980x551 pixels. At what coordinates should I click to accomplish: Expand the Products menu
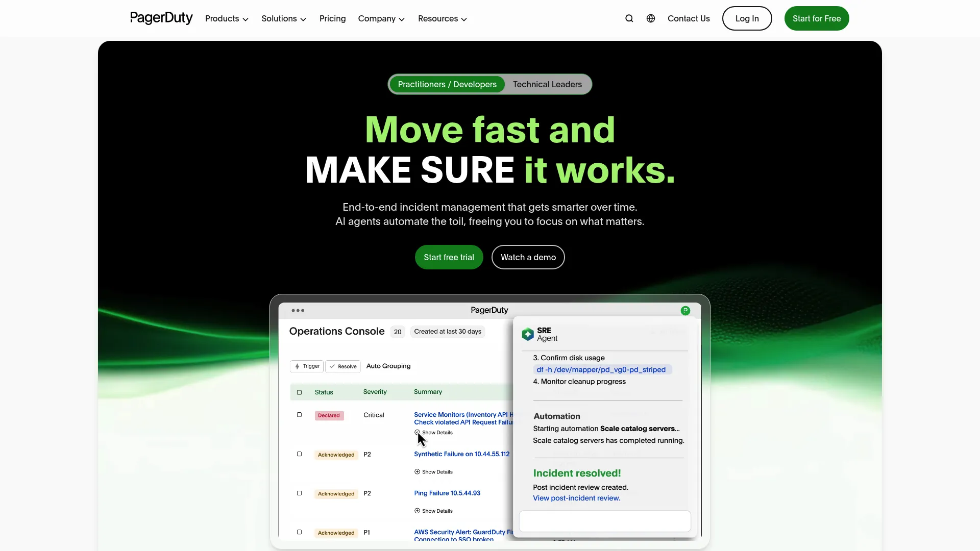(227, 18)
